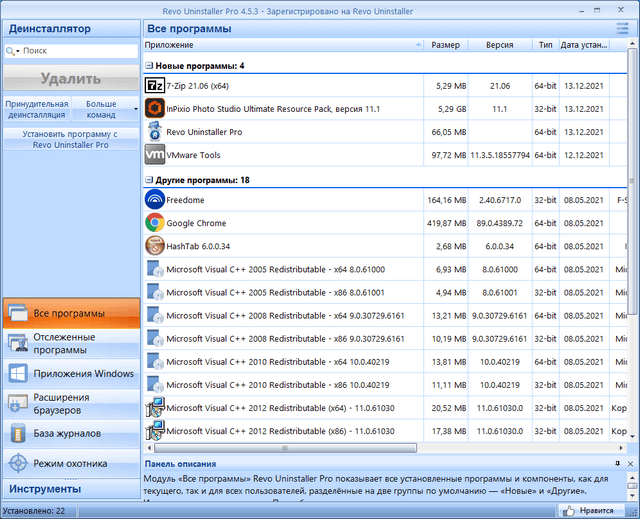The width and height of the screenshot is (640, 519).
Task: Click the VMware Tools vm icon
Action: point(155,155)
